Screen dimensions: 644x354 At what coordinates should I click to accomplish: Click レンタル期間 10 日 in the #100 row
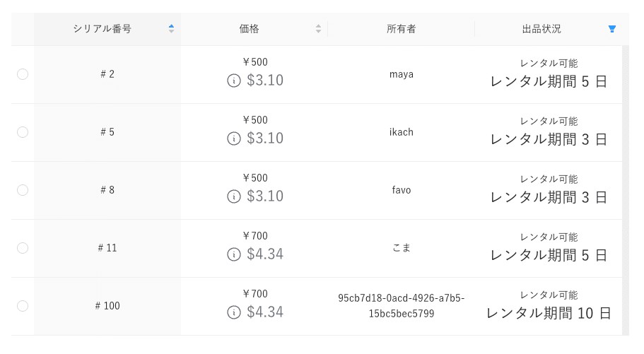point(549,313)
